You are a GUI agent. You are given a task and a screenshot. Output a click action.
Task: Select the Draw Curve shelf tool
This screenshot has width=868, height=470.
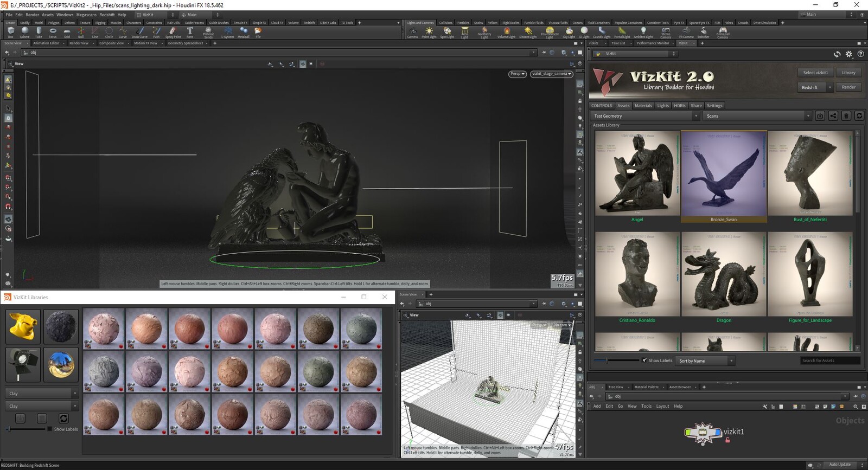point(139,33)
